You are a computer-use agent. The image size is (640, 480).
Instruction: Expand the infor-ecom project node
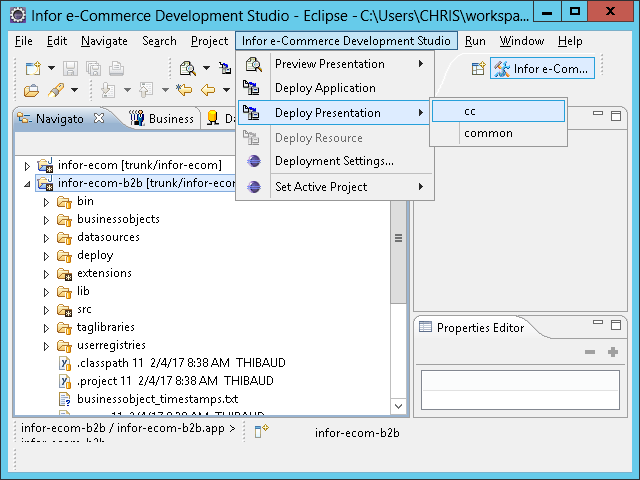pyautogui.click(x=27, y=165)
